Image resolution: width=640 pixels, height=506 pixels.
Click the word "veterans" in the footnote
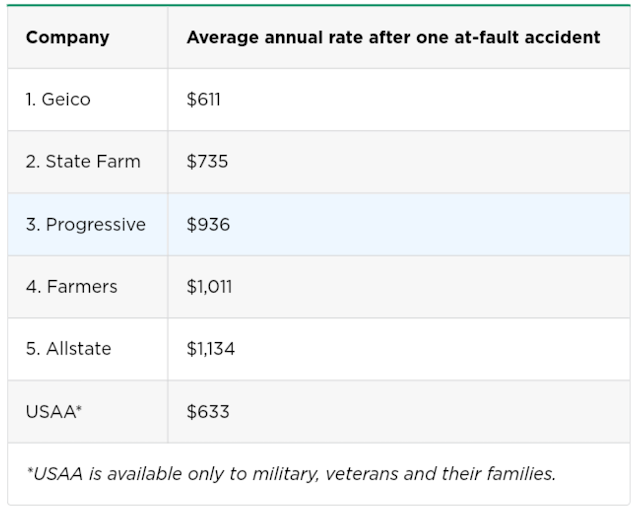(x=365, y=473)
